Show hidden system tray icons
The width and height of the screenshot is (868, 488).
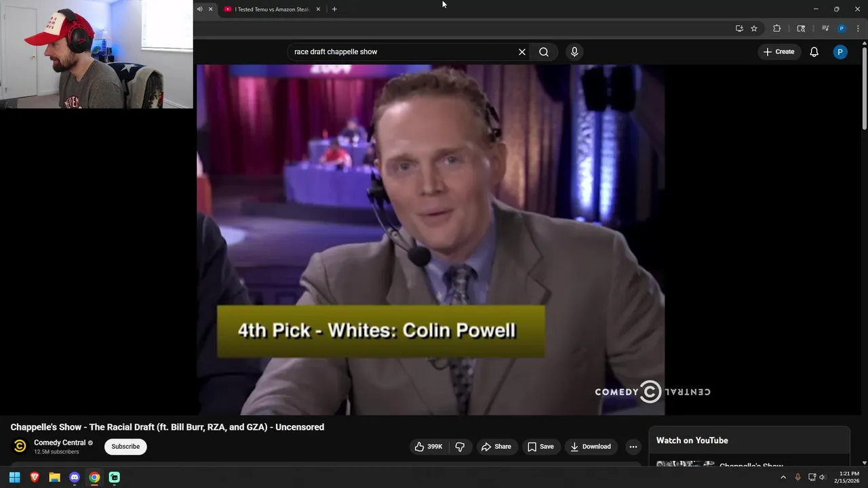[783, 477]
